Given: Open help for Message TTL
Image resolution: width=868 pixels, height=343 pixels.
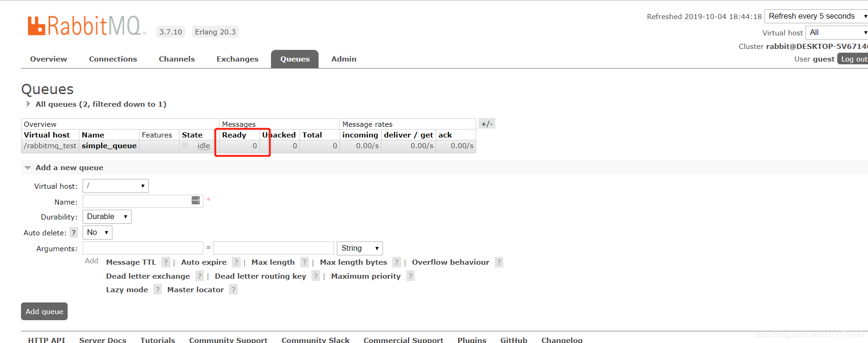Looking at the screenshot, I should pyautogui.click(x=166, y=262).
